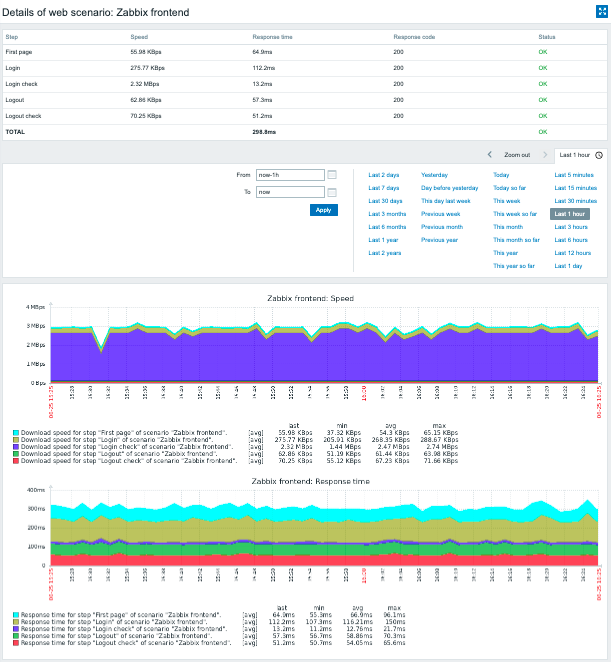The height and width of the screenshot is (662, 611).
Task: Pick This week so far range
Action: 515,214
